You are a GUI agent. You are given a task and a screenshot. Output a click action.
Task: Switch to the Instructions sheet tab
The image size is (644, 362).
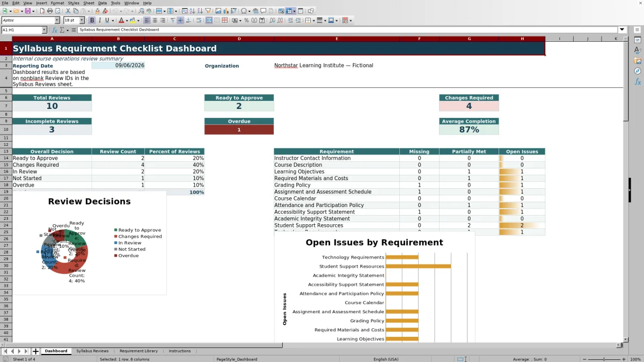180,351
